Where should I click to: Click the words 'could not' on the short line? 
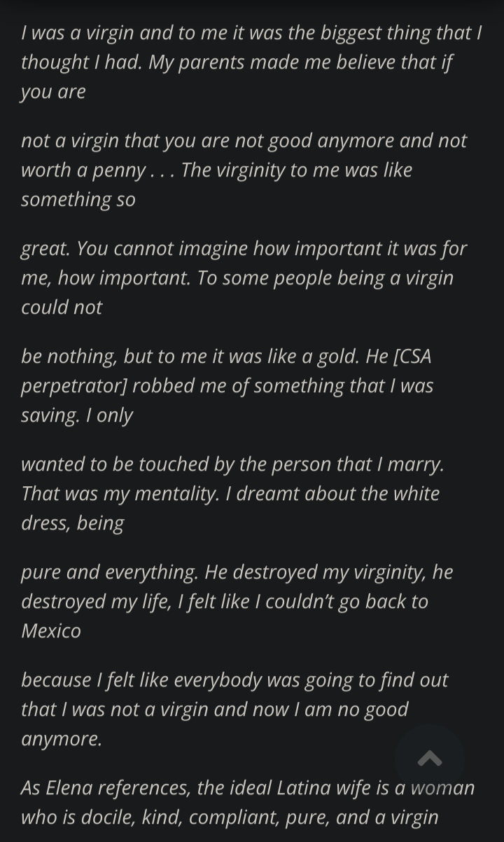[x=62, y=307]
